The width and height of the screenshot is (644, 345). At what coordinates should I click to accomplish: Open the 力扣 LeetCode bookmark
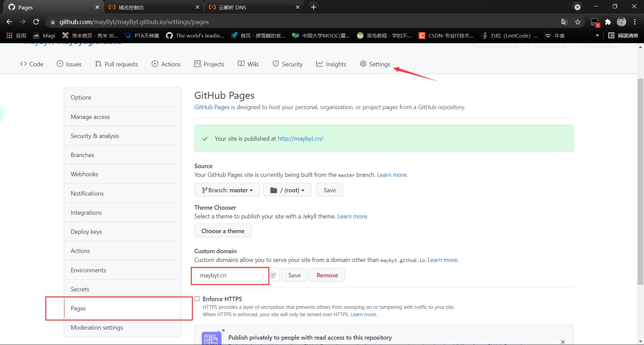pyautogui.click(x=509, y=36)
